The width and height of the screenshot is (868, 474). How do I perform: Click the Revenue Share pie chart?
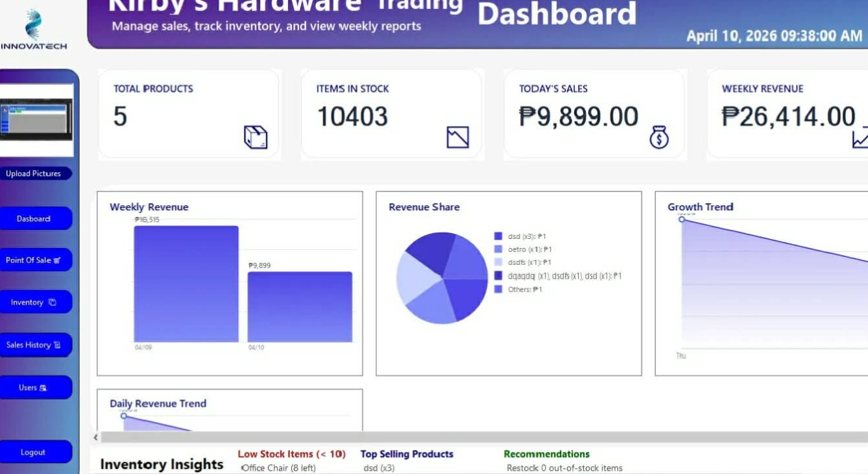pyautogui.click(x=442, y=278)
